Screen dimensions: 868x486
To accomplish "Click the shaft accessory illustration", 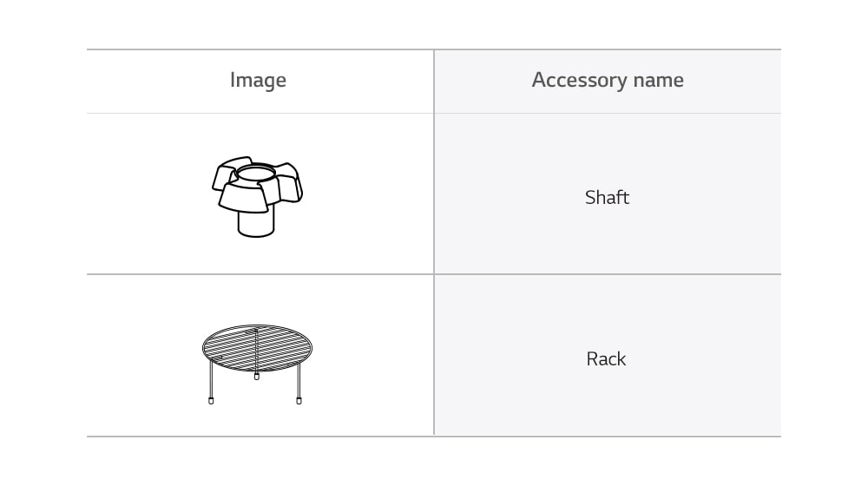I will 257,196.
